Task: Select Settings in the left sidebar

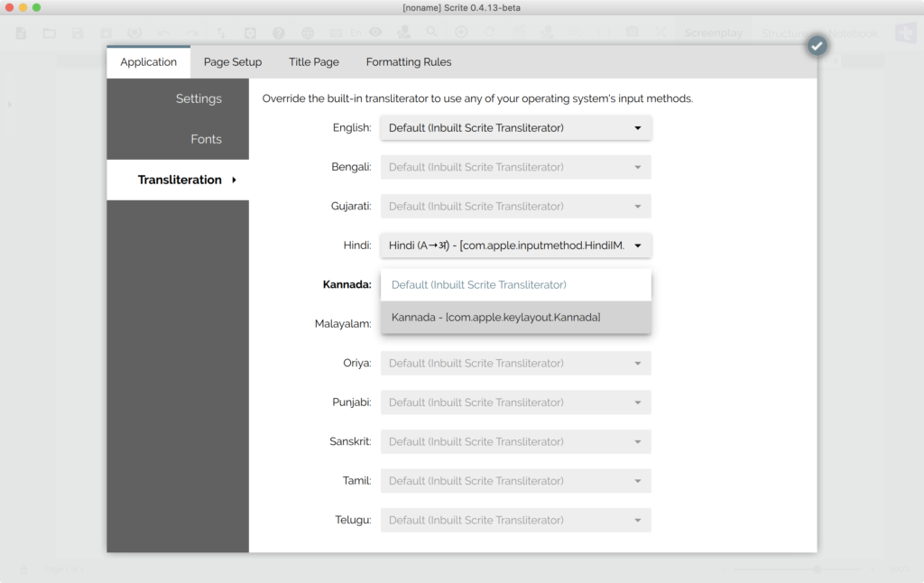Action: [x=199, y=99]
